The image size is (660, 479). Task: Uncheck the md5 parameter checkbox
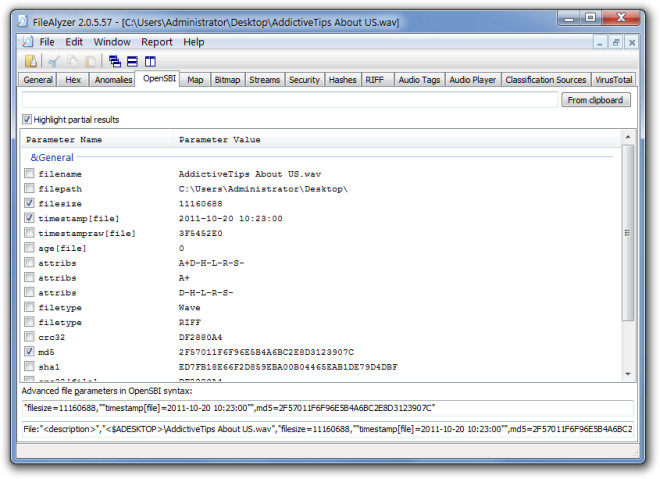(x=29, y=351)
